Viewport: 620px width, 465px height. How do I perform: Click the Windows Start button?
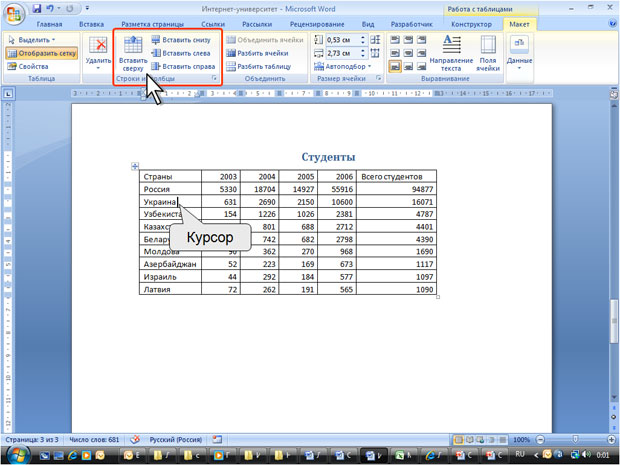point(13,455)
